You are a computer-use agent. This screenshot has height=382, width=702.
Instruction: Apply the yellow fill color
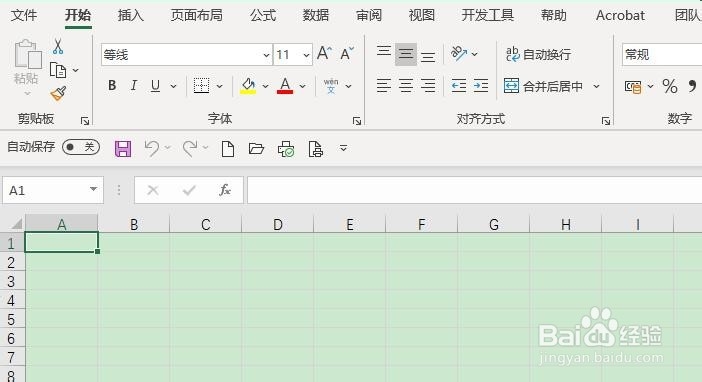(248, 85)
